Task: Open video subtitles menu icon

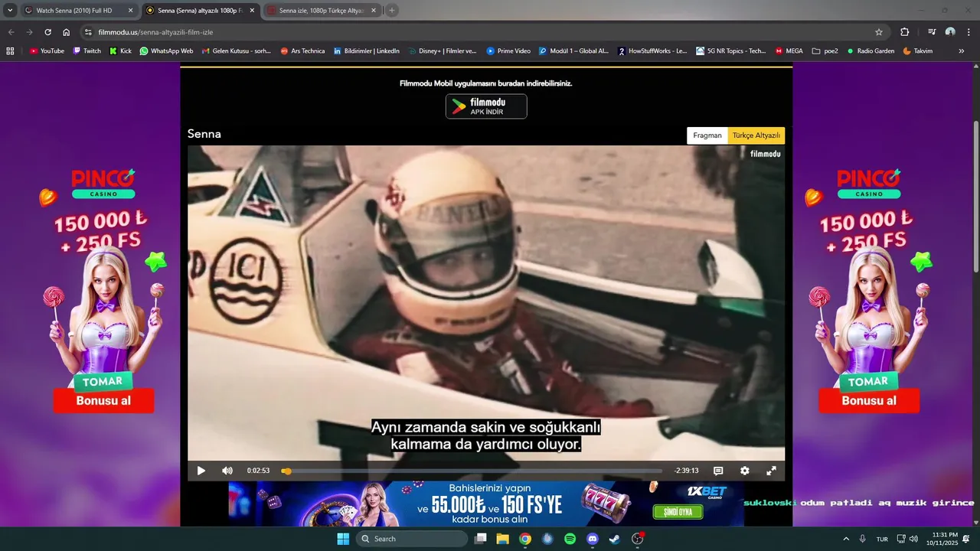Action: 718,471
